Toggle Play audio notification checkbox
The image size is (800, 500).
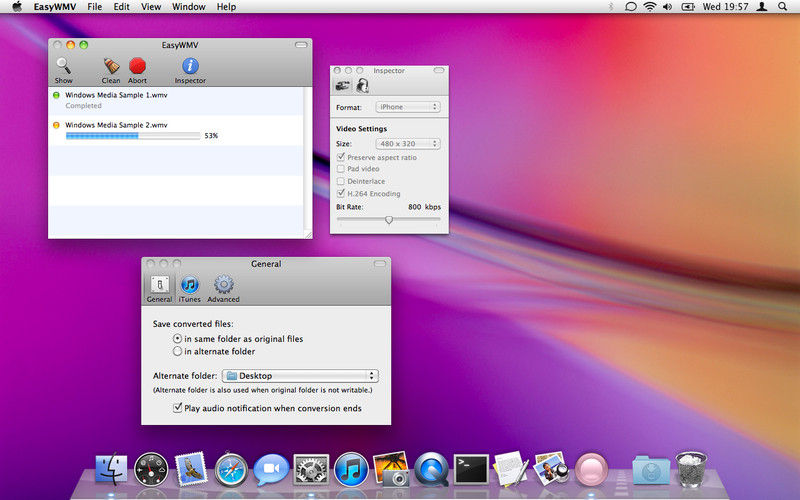click(178, 408)
